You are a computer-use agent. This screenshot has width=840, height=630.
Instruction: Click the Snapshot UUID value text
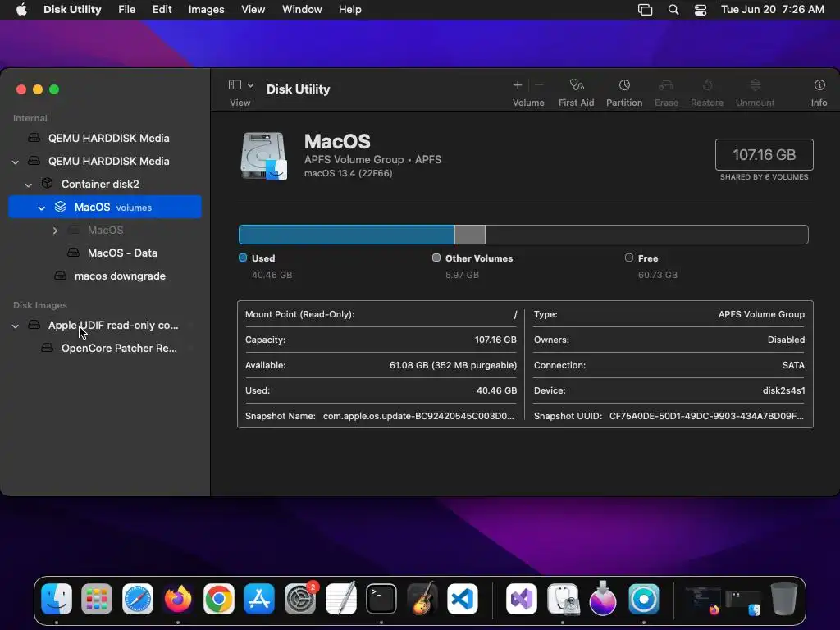tap(706, 416)
